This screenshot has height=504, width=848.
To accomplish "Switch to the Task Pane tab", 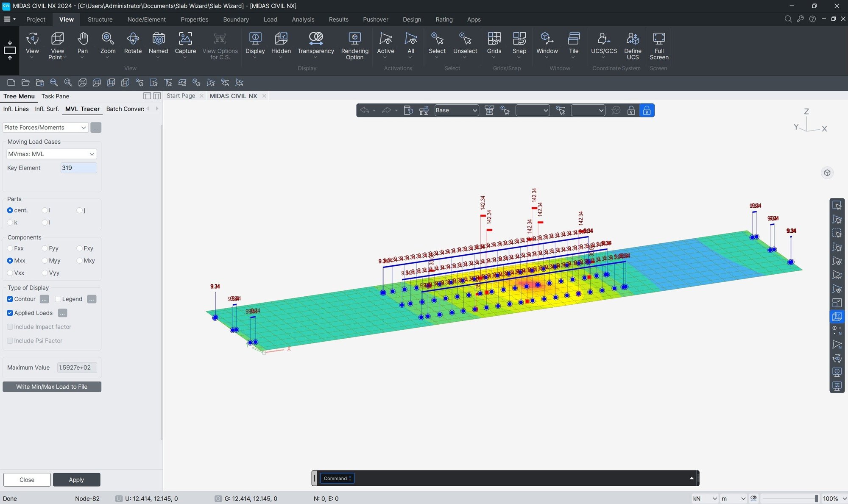I will pyautogui.click(x=55, y=96).
